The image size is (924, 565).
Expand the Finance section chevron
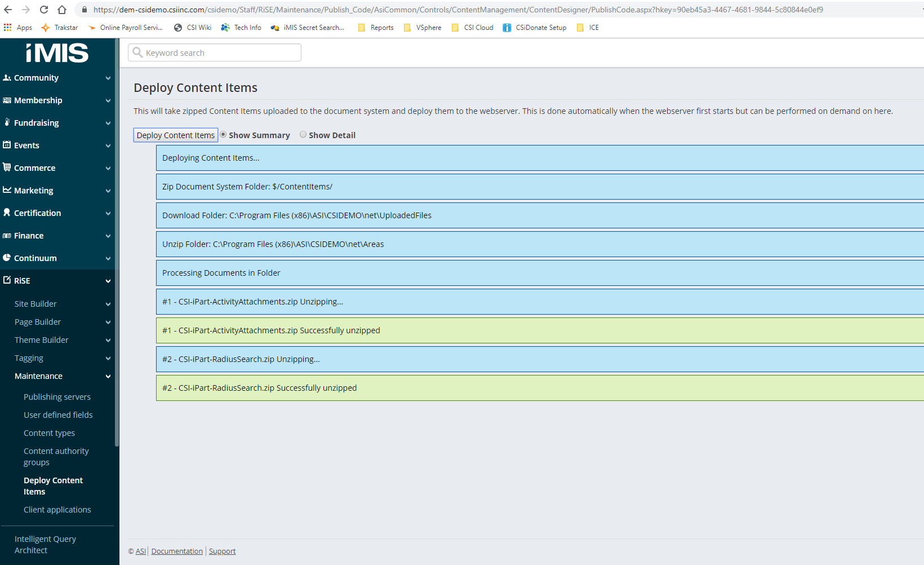[108, 236]
